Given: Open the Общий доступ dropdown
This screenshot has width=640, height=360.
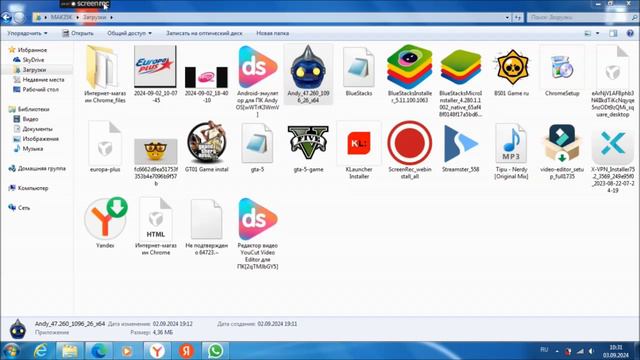Looking at the screenshot, I should pyautogui.click(x=129, y=33).
